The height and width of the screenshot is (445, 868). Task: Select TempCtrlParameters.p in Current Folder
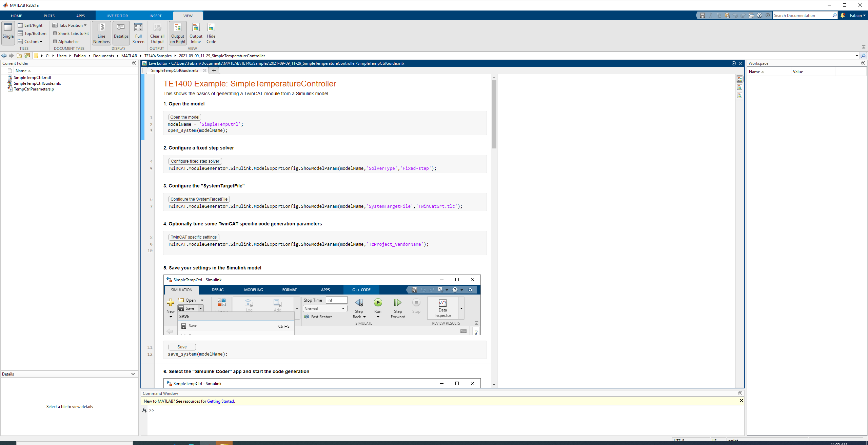(x=34, y=89)
